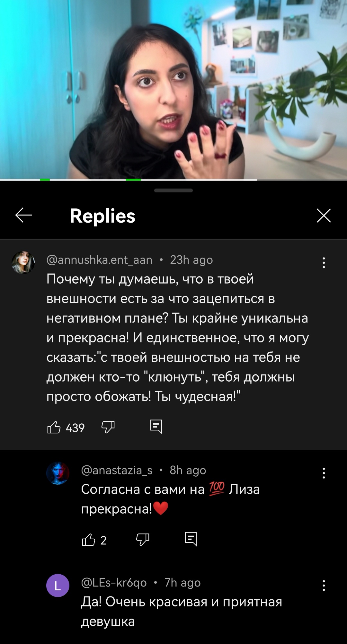Tap the video player area

click(173, 89)
